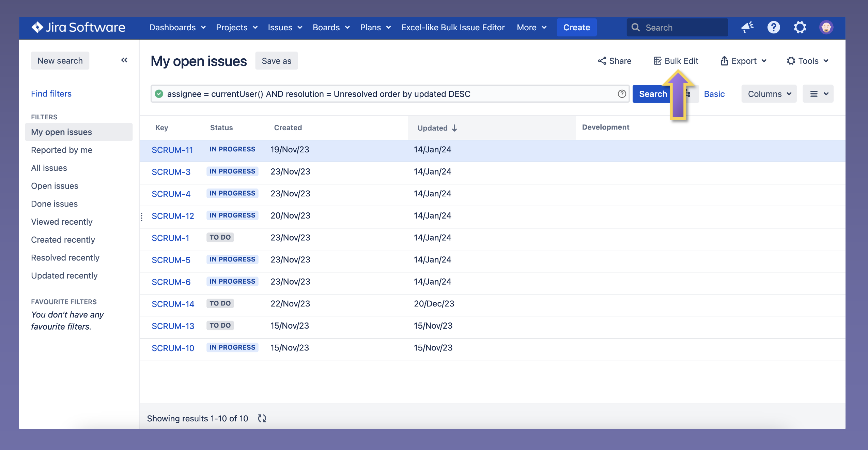Open the Export dropdown
Viewport: 868px width, 450px height.
743,61
